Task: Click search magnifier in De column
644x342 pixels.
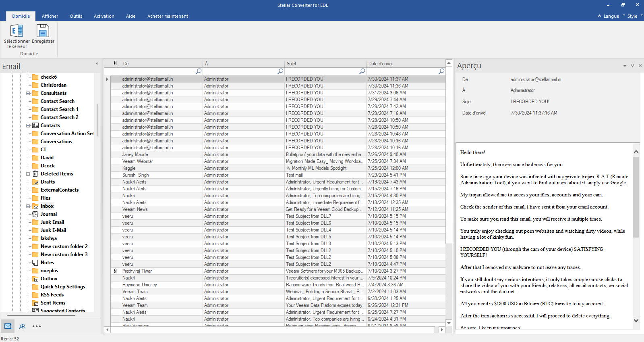Action: (199, 71)
